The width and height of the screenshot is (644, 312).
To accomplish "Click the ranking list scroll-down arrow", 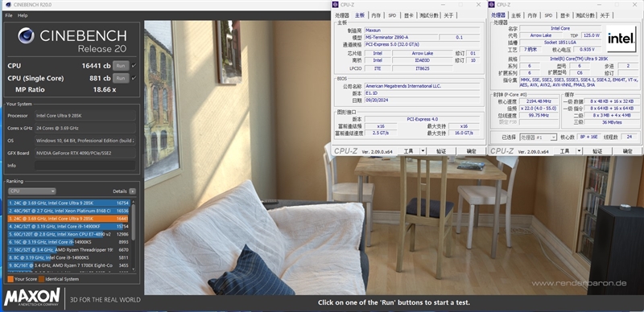I will (x=133, y=269).
